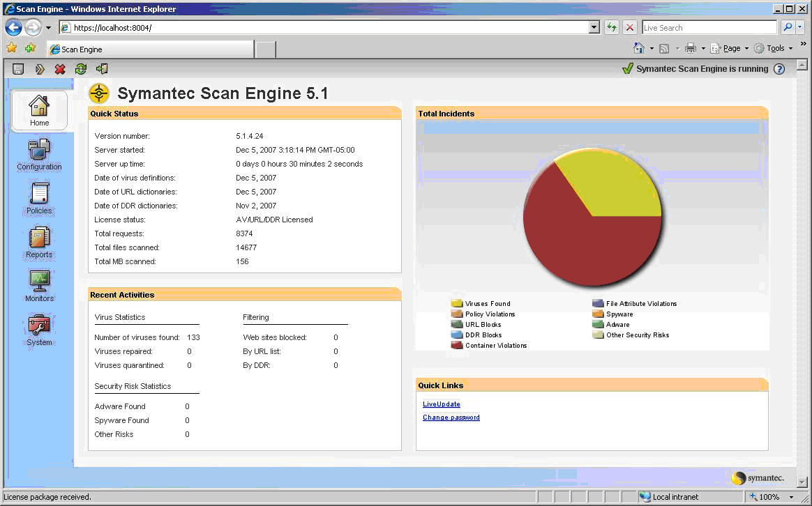This screenshot has width=812, height=506.
Task: Click the Total files scanned value 14677
Action: [x=246, y=248]
